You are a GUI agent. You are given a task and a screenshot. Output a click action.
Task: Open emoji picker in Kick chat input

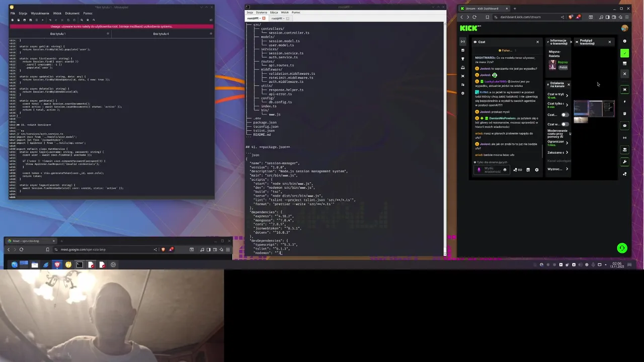[x=505, y=170]
